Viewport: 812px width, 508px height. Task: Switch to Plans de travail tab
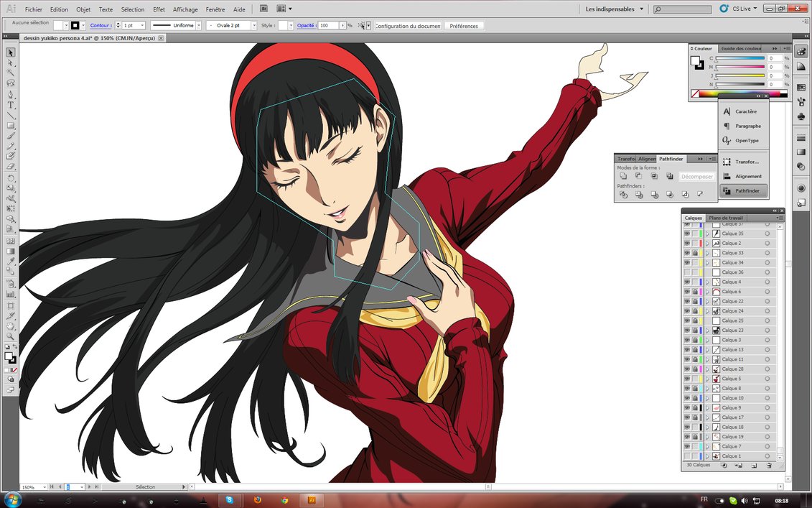(727, 218)
